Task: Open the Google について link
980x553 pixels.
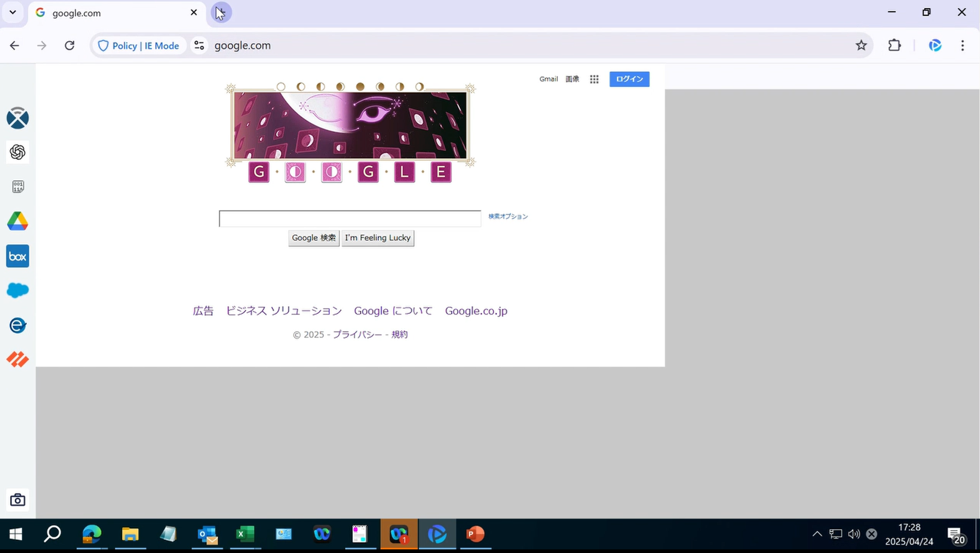Action: 393,311
